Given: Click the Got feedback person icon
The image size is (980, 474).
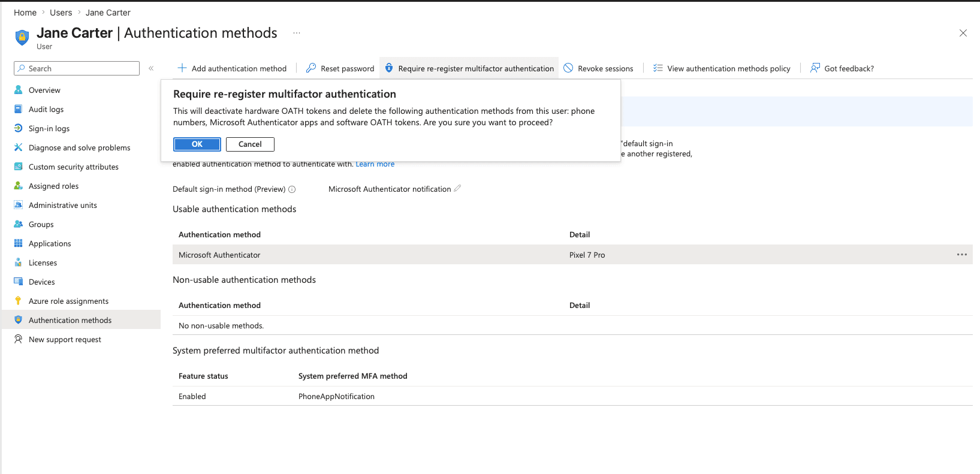Looking at the screenshot, I should tap(815, 68).
